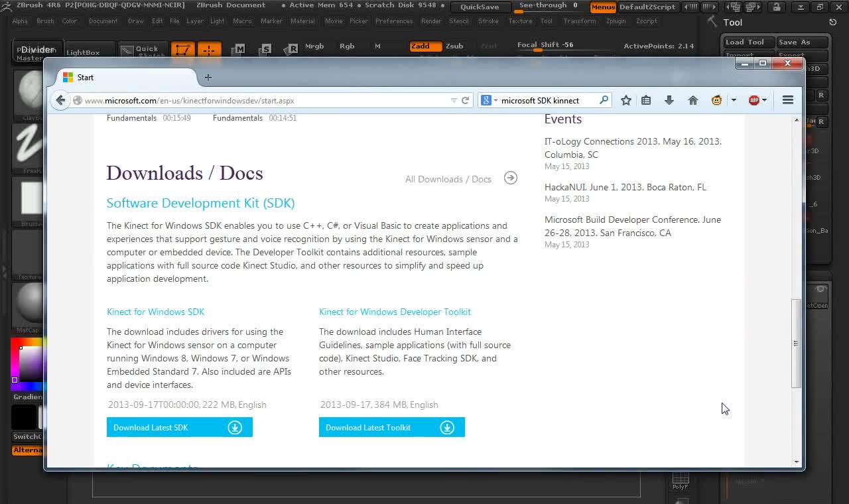Click the Adblock Plus ABP icon
Viewport: 849px width, 504px height.
pyautogui.click(x=753, y=100)
